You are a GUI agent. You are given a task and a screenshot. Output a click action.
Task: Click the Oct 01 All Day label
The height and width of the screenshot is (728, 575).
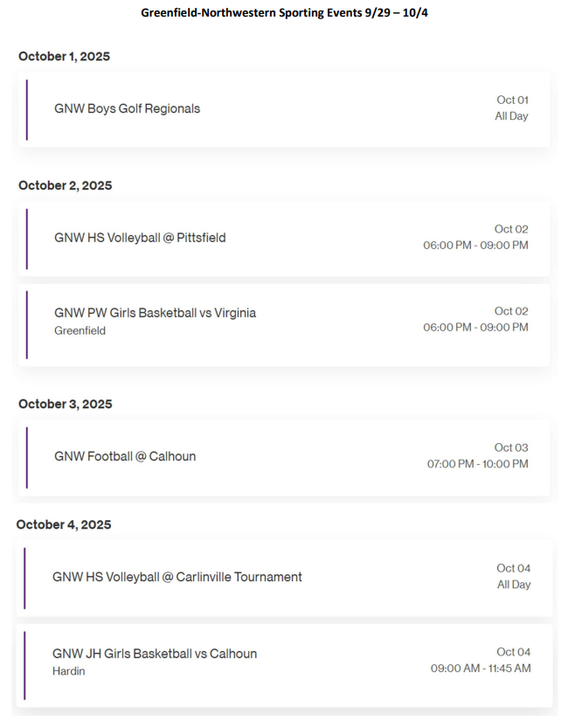click(511, 108)
